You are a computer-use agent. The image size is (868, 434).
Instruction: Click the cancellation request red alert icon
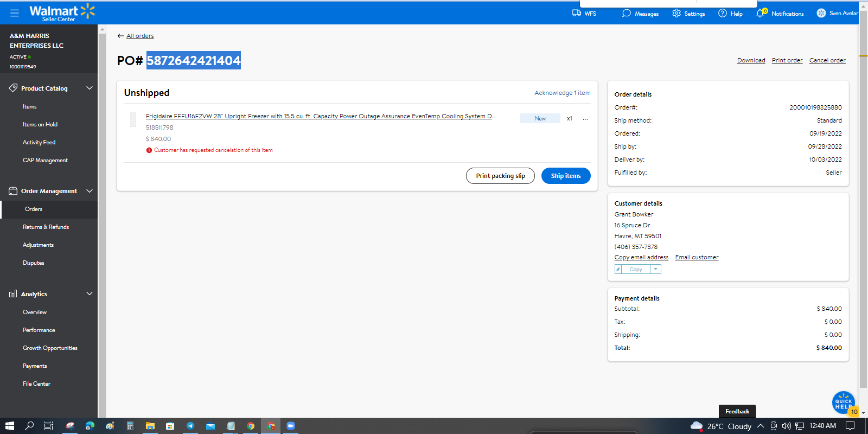pyautogui.click(x=149, y=150)
